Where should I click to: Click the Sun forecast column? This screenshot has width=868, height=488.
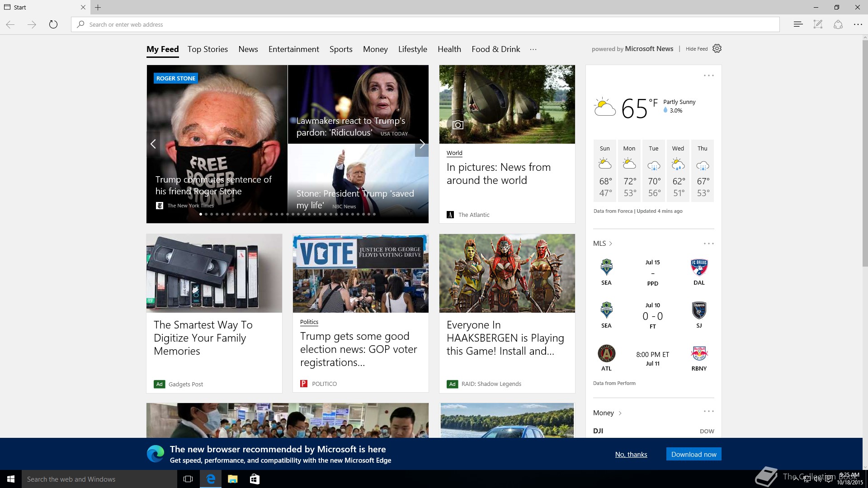[x=605, y=171]
